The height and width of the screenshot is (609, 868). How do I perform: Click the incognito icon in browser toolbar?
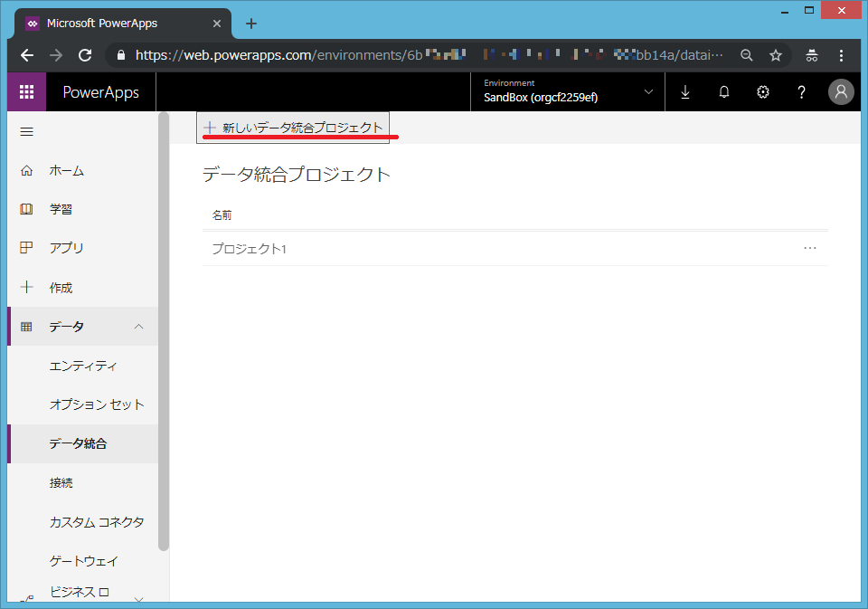pyautogui.click(x=812, y=55)
